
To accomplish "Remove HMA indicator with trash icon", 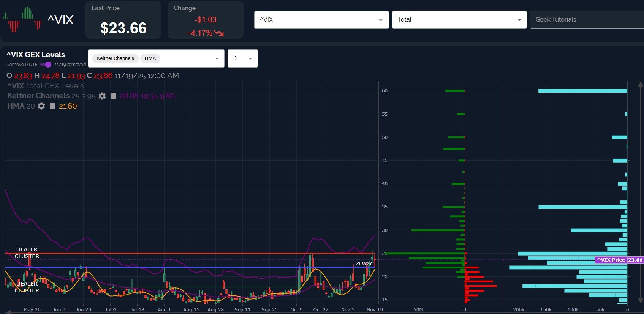I will [x=52, y=106].
